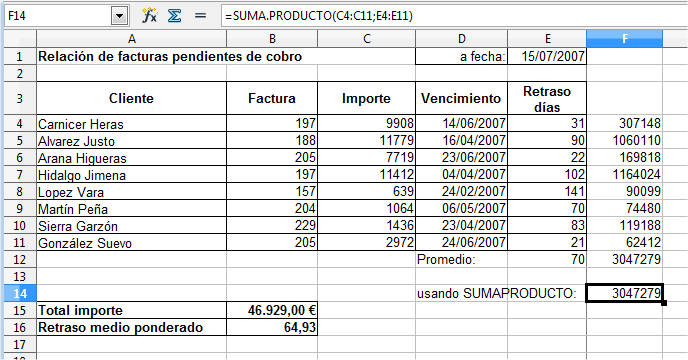This screenshot has height=360, width=688.
Task: Click the importe value 639
Action: [x=366, y=191]
